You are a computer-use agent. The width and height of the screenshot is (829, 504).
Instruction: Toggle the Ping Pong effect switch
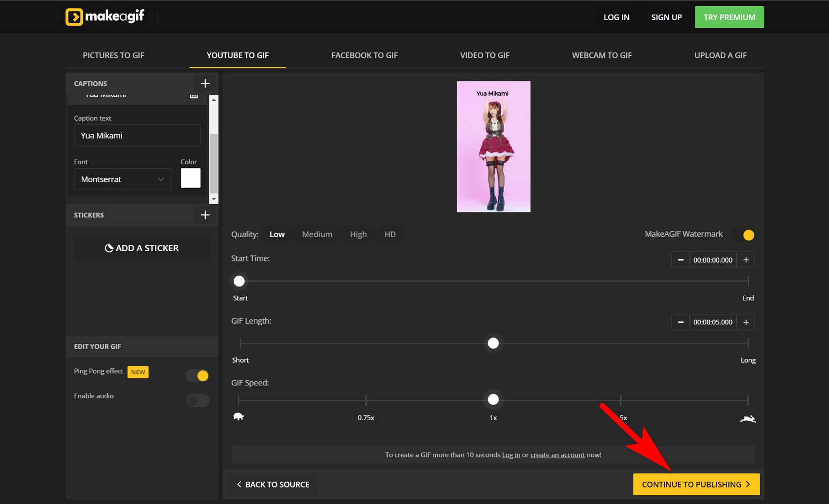(x=197, y=376)
